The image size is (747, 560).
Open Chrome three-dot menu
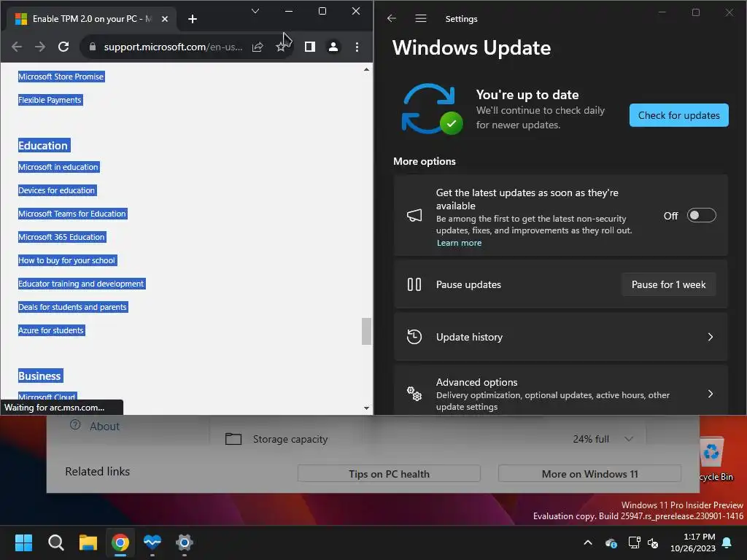click(x=357, y=47)
